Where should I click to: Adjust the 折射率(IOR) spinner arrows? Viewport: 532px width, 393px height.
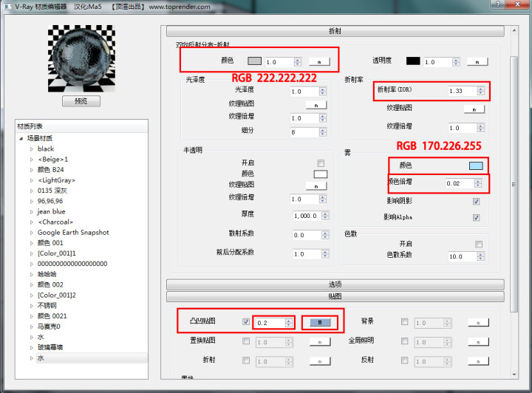coord(480,91)
